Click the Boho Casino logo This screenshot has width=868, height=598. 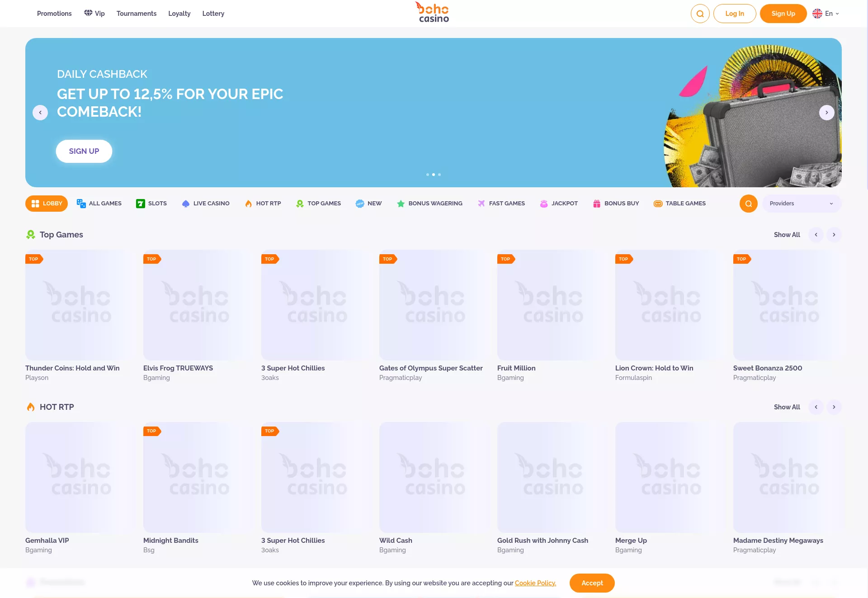[x=433, y=12]
